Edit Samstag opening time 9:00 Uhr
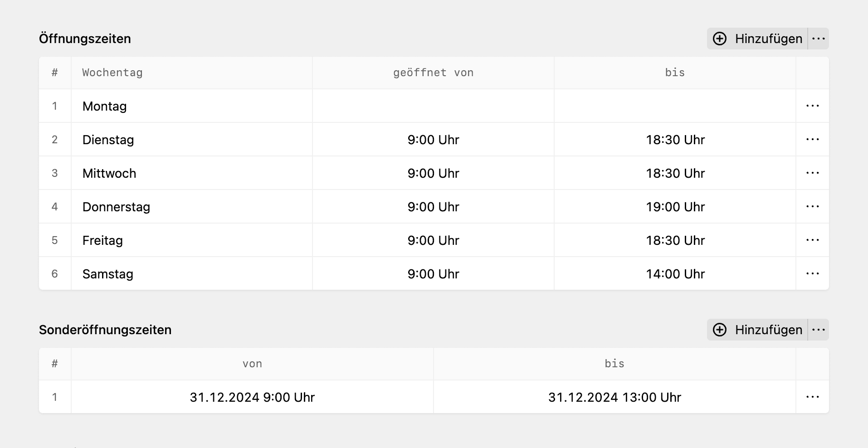The height and width of the screenshot is (448, 868). tap(434, 274)
